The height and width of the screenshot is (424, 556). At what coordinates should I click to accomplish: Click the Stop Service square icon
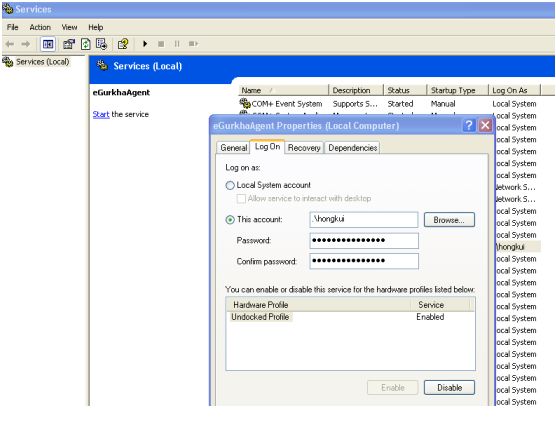161,44
